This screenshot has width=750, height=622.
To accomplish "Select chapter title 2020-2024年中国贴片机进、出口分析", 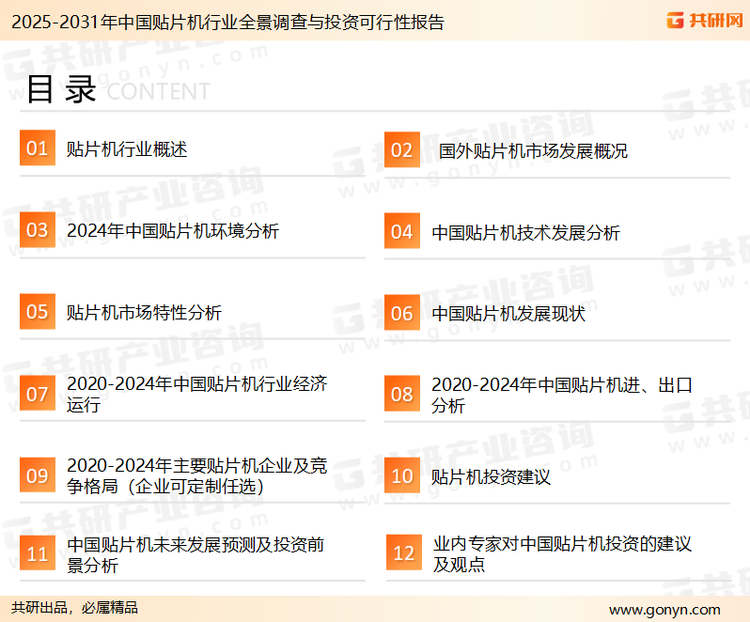I will (562, 395).
